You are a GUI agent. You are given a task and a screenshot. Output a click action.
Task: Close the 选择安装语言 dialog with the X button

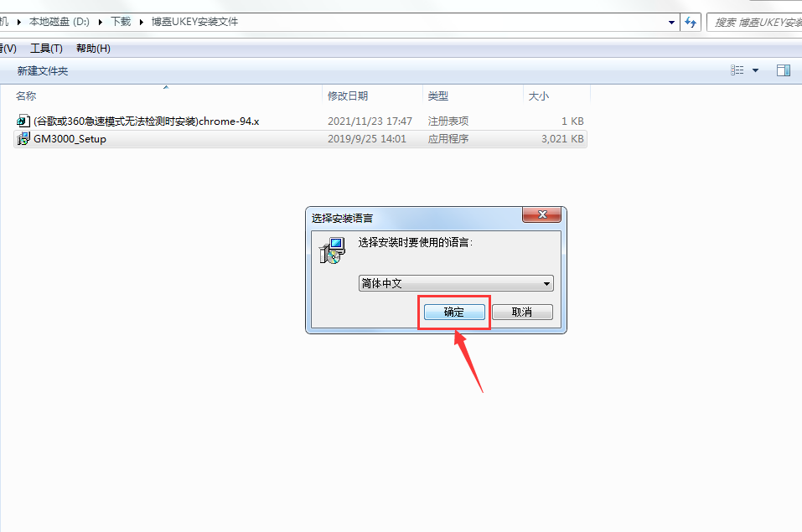(x=542, y=214)
